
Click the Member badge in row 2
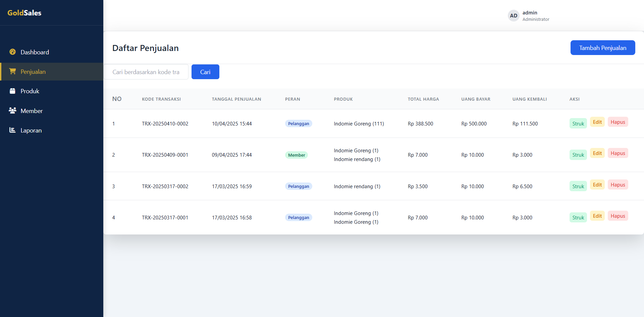click(297, 155)
